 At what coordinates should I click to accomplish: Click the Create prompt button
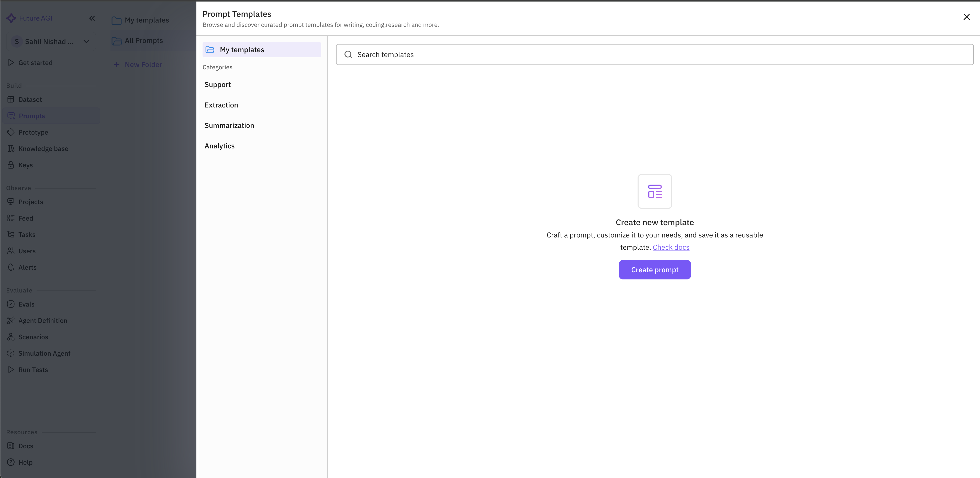tap(654, 269)
